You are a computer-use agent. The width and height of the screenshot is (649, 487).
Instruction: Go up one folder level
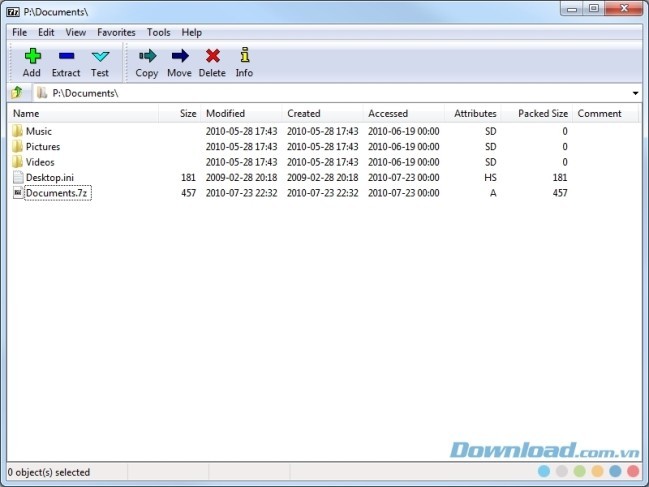[17, 92]
